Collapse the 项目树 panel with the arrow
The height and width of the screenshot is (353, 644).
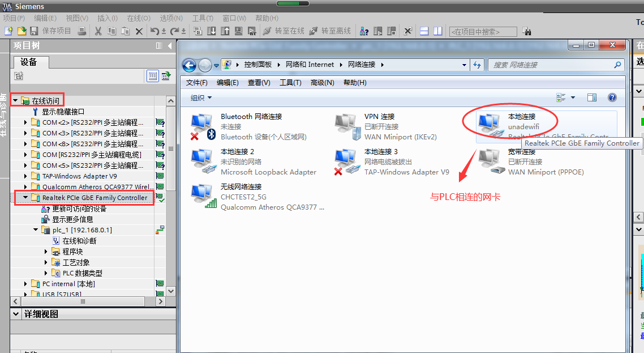pos(170,46)
